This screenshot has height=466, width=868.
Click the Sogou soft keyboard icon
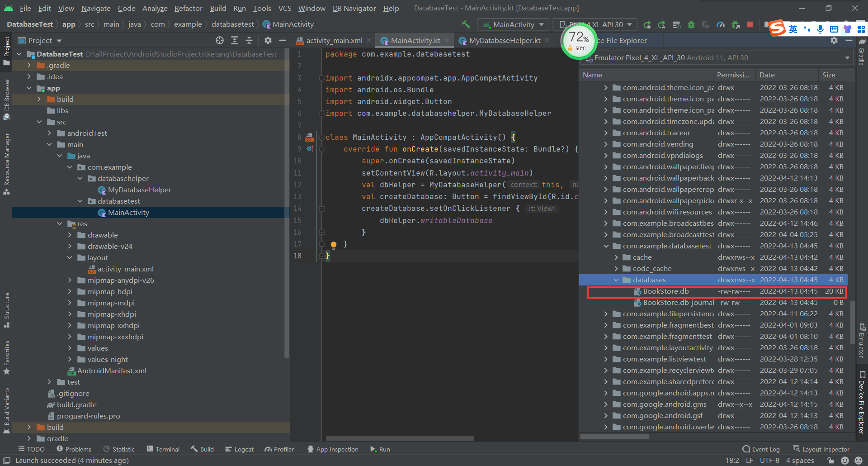point(834,29)
